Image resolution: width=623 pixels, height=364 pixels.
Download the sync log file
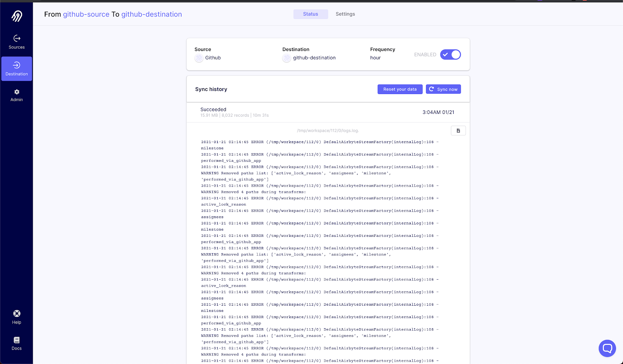pos(458,130)
